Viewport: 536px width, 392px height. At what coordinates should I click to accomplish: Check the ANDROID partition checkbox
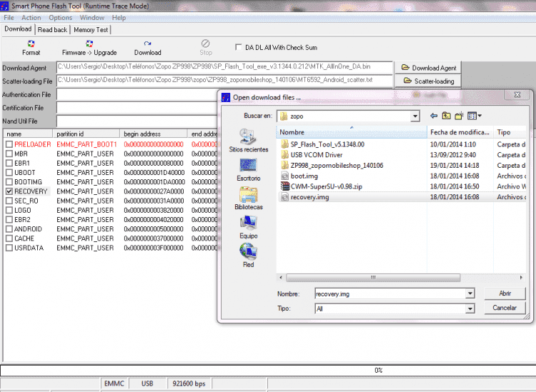[x=9, y=228]
